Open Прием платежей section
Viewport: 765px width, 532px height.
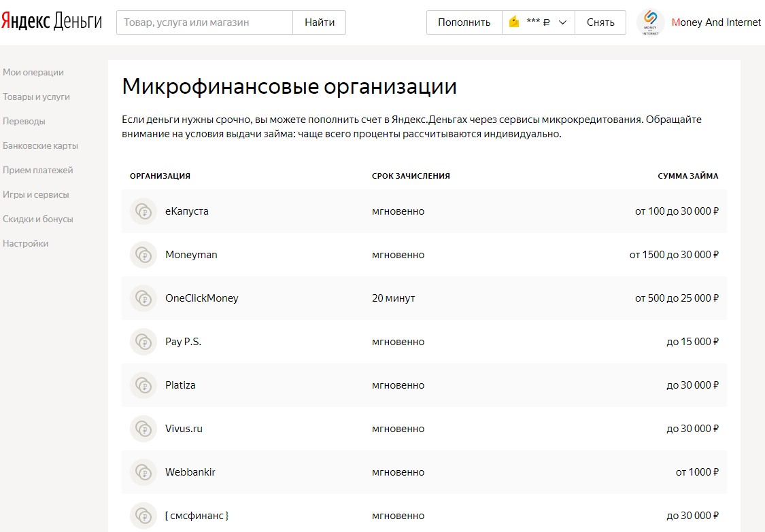coord(37,170)
